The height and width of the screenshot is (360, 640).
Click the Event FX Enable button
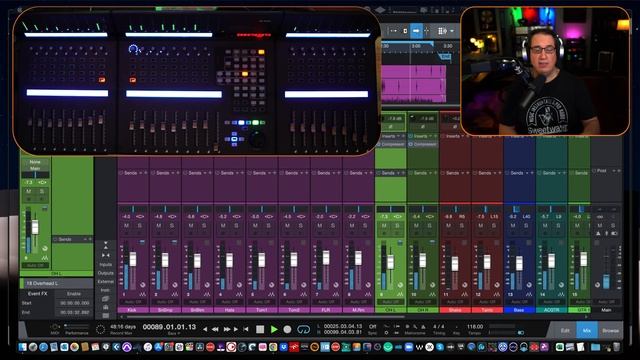(x=74, y=293)
